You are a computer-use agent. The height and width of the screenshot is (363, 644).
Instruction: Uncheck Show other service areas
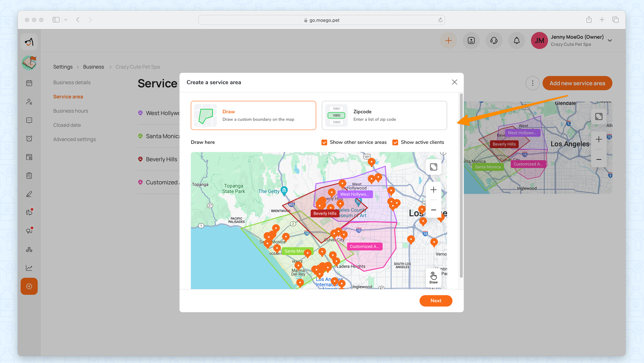[324, 142]
